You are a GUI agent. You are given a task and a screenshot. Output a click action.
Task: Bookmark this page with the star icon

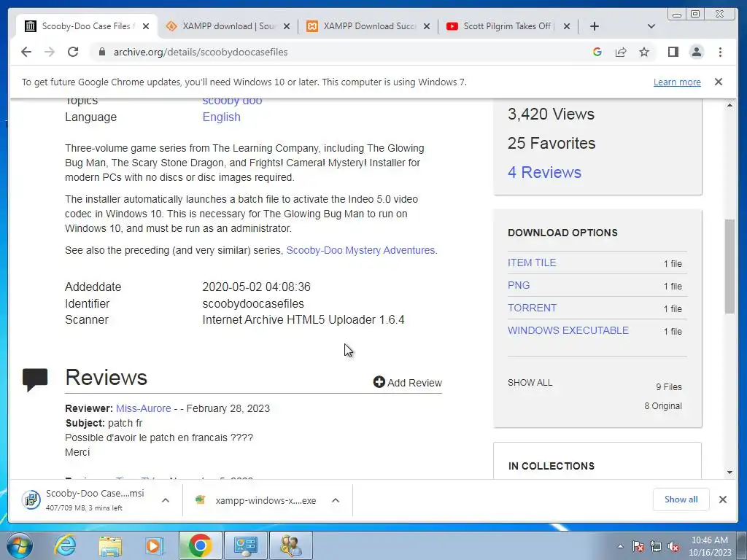pyautogui.click(x=644, y=52)
